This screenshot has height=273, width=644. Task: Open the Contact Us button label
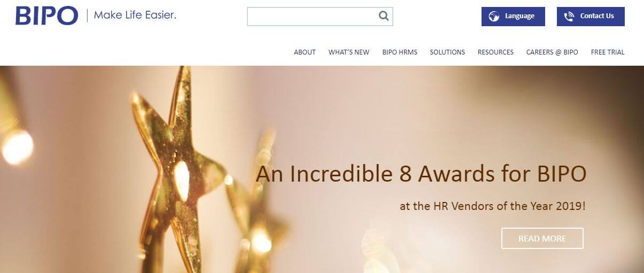pyautogui.click(x=597, y=16)
